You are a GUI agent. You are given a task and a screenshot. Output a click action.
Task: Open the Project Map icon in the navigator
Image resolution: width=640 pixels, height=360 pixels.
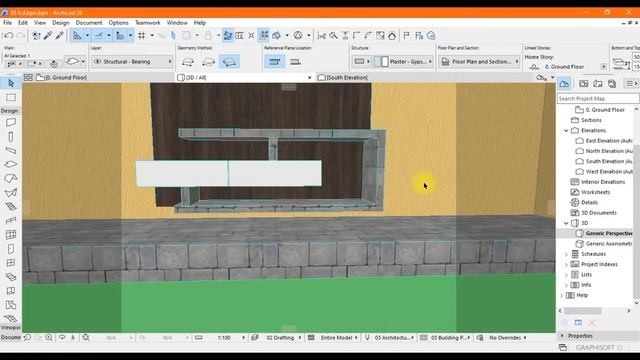pyautogui.click(x=564, y=84)
